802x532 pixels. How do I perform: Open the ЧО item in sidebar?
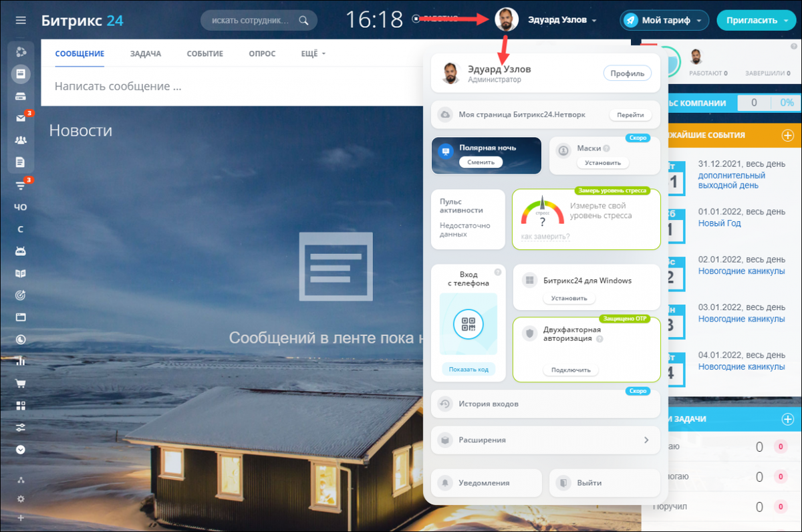coord(21,207)
